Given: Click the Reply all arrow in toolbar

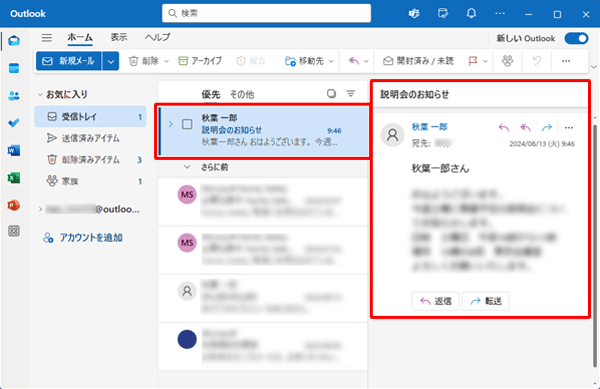Looking at the screenshot, I should [x=354, y=61].
